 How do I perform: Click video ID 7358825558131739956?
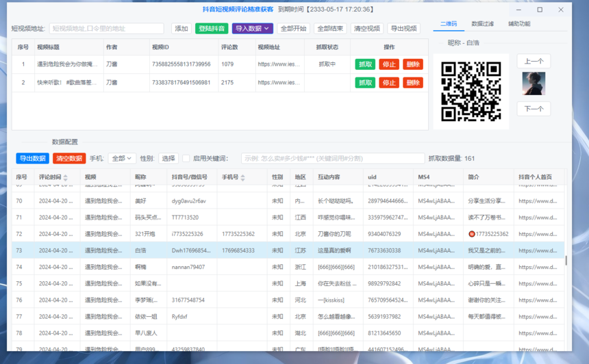coord(181,64)
